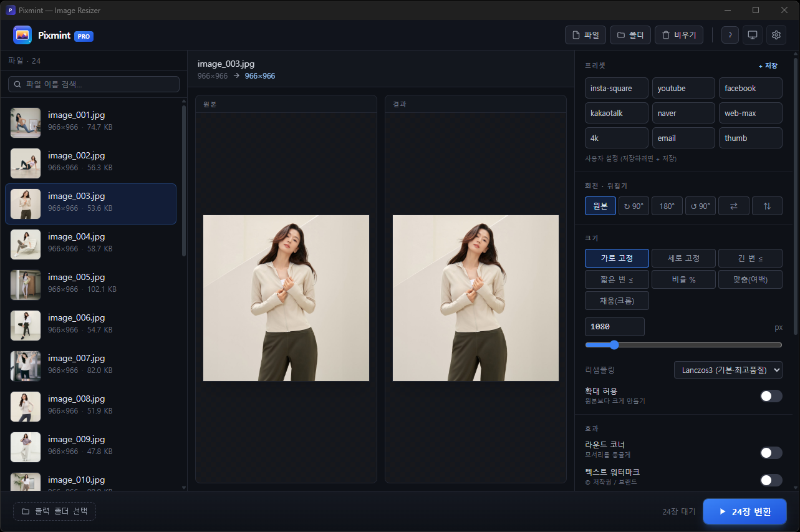
Task: Toggle 확대 허용 switch
Action: (771, 396)
